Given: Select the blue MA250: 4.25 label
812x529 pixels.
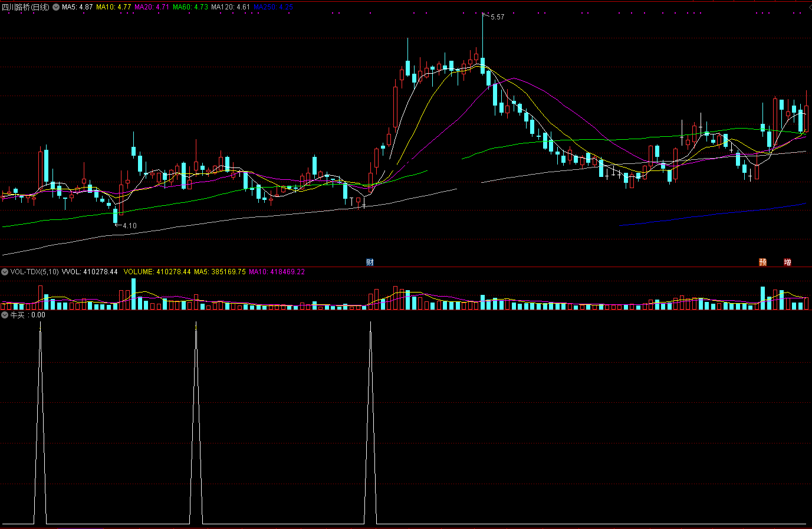Looking at the screenshot, I should tap(273, 7).
